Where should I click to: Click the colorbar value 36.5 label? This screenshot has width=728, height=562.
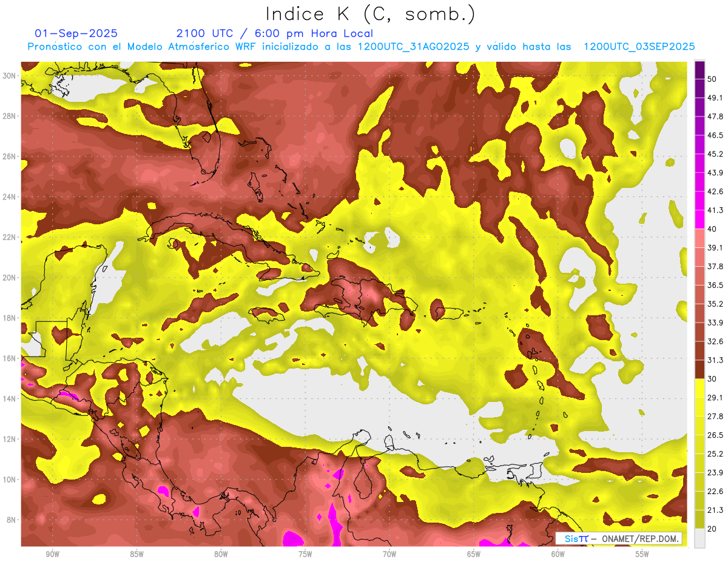pyautogui.click(x=715, y=285)
